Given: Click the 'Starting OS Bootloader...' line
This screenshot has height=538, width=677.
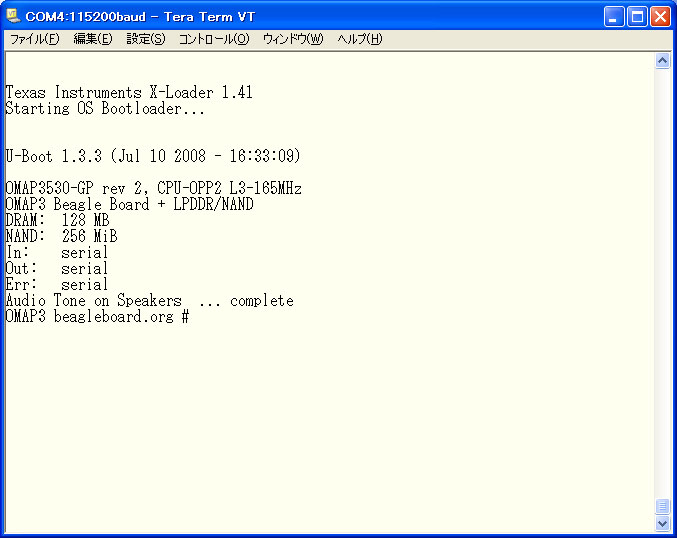Looking at the screenshot, I should coord(105,108).
